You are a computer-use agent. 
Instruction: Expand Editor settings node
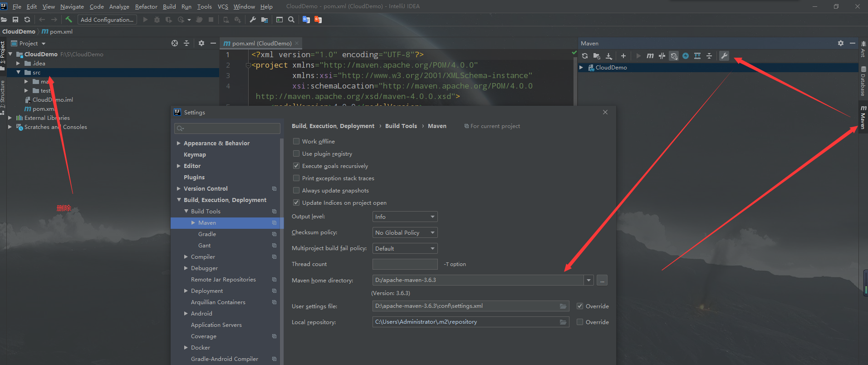(x=179, y=166)
